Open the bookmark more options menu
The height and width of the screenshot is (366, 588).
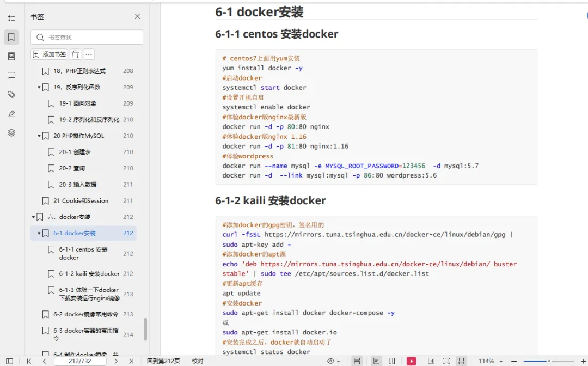pyautogui.click(x=89, y=54)
